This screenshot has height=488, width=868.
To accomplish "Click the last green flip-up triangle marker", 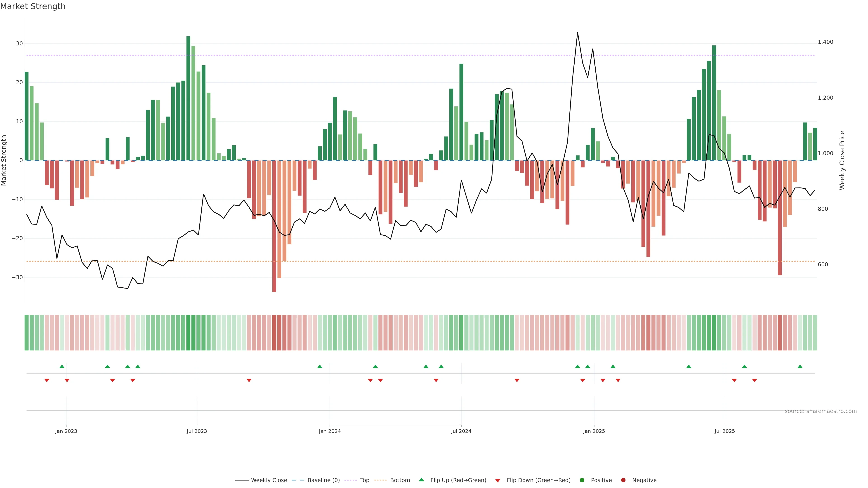I will coord(800,366).
